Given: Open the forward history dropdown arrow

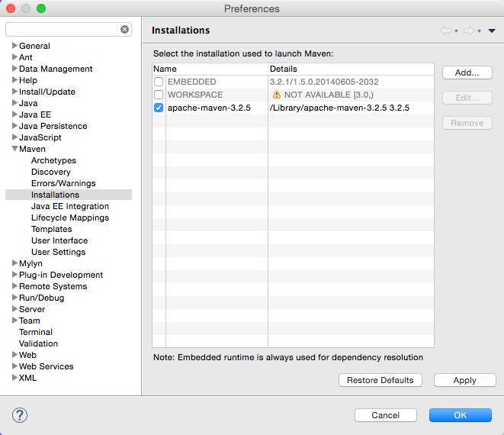Looking at the screenshot, I should [479, 31].
